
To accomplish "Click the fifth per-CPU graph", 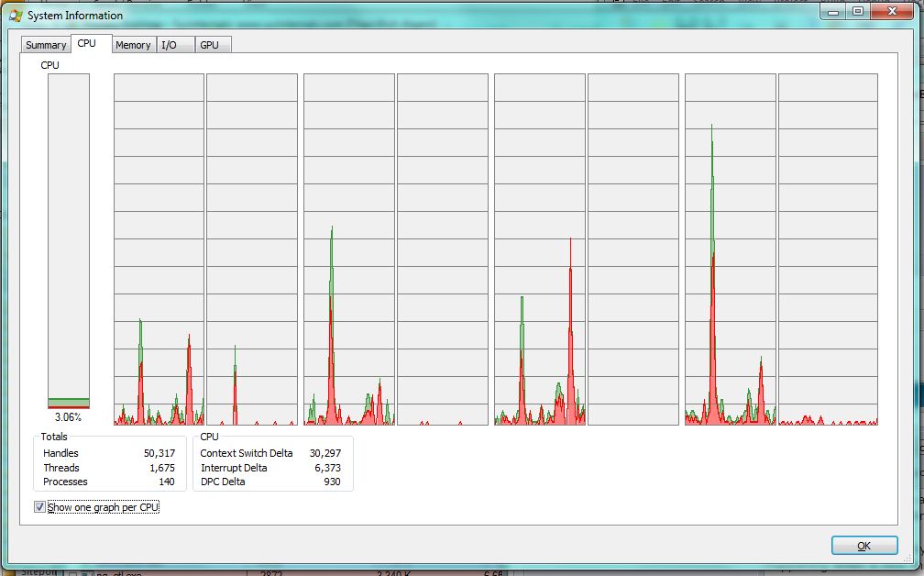I will pyautogui.click(x=539, y=249).
